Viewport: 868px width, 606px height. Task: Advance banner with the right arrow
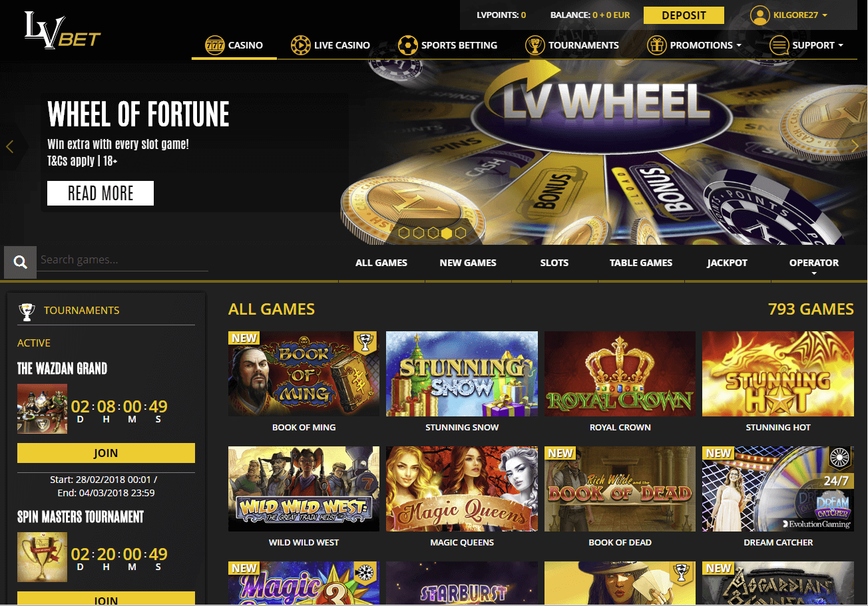[855, 146]
